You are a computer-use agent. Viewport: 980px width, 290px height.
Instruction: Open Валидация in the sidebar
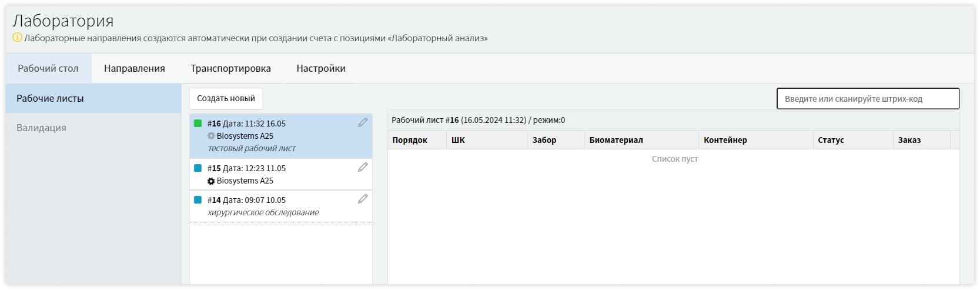pyautogui.click(x=41, y=128)
